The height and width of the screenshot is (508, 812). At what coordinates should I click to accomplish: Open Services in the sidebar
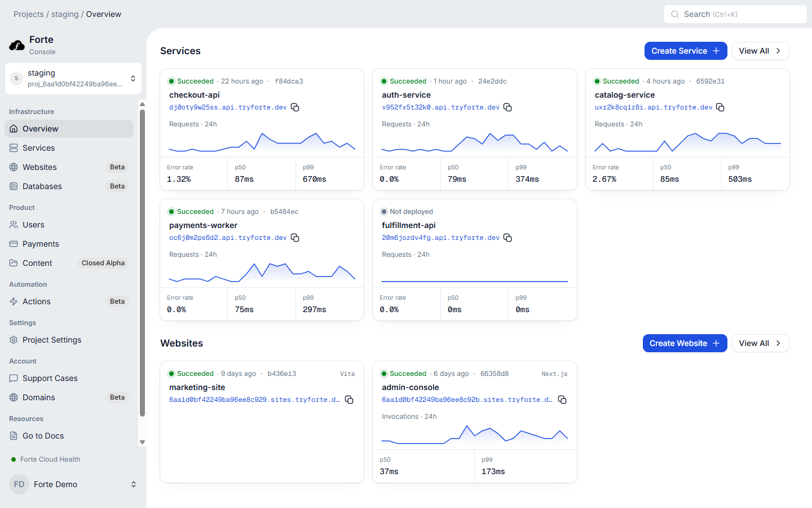[x=69, y=148]
